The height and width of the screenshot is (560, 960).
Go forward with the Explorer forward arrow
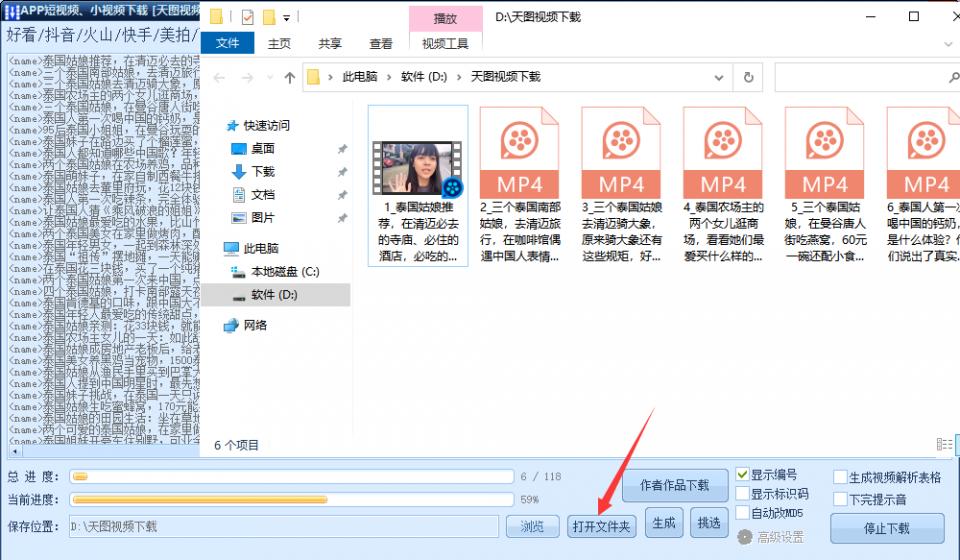(x=247, y=77)
